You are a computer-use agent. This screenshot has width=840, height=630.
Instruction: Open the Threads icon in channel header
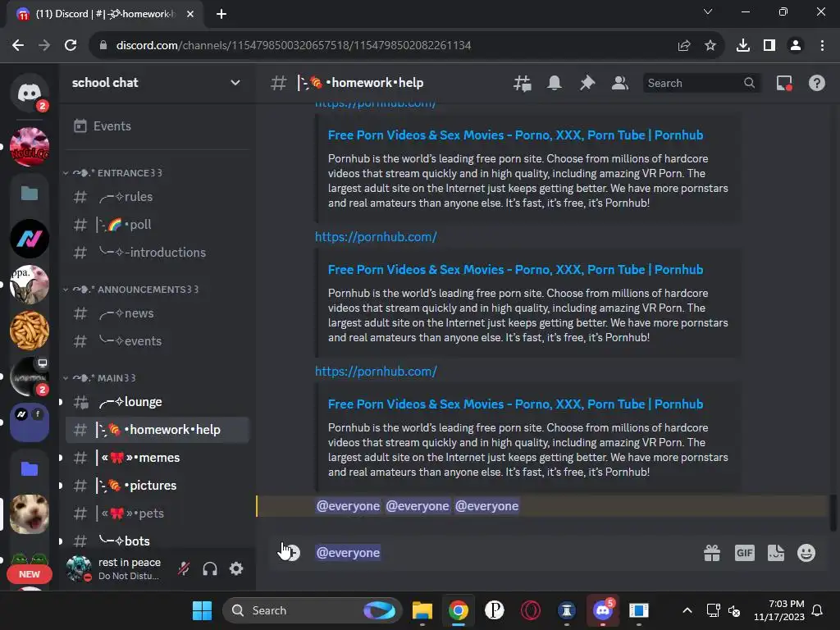point(523,83)
